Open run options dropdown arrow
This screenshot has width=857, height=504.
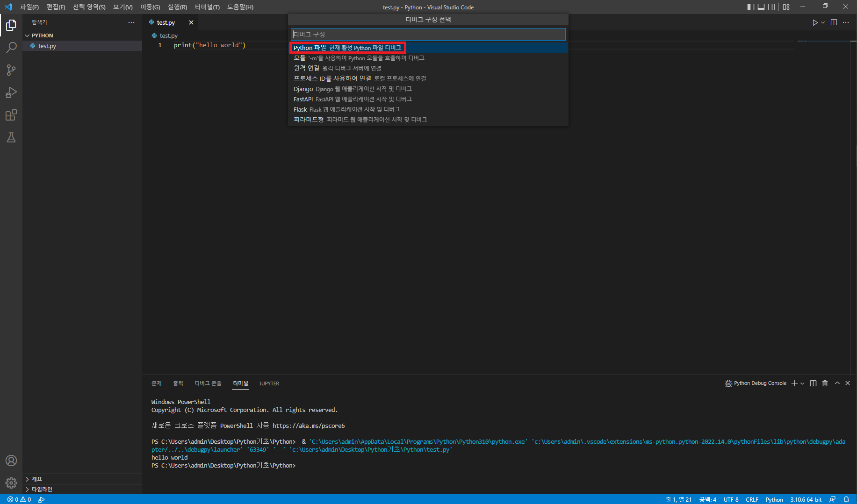pyautogui.click(x=823, y=22)
